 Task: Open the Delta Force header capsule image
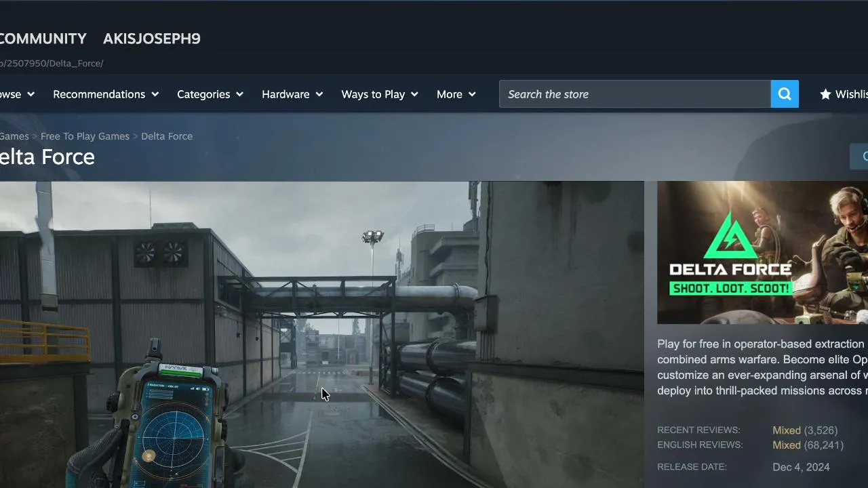pyautogui.click(x=762, y=252)
